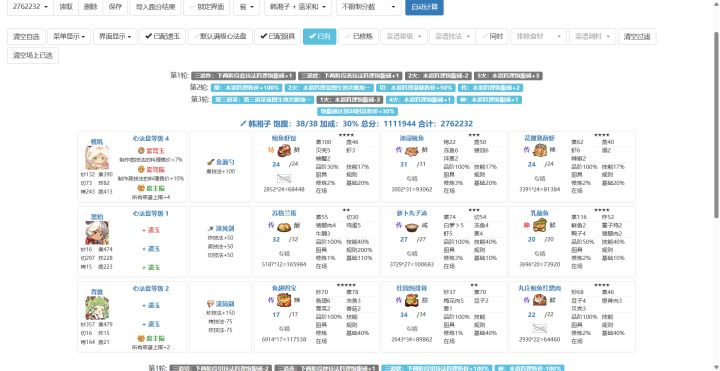This screenshot has height=371, width=720.
Task: Open the 2762232 saved-result dropdown
Action: point(30,7)
